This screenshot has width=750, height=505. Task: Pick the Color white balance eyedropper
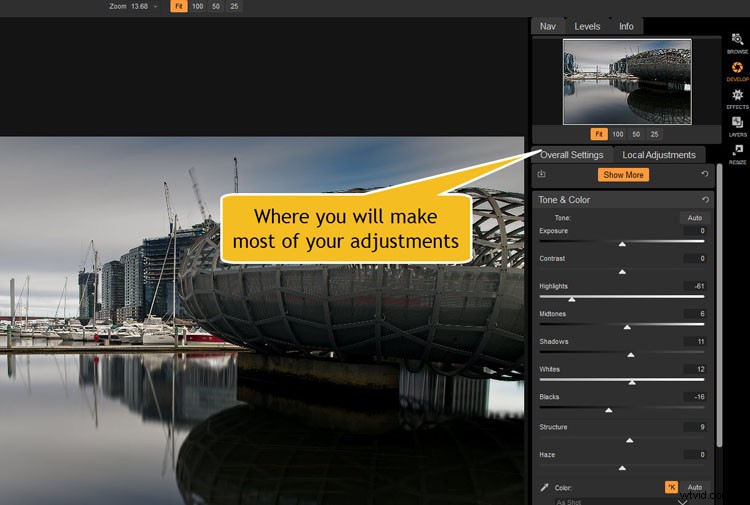tap(544, 487)
